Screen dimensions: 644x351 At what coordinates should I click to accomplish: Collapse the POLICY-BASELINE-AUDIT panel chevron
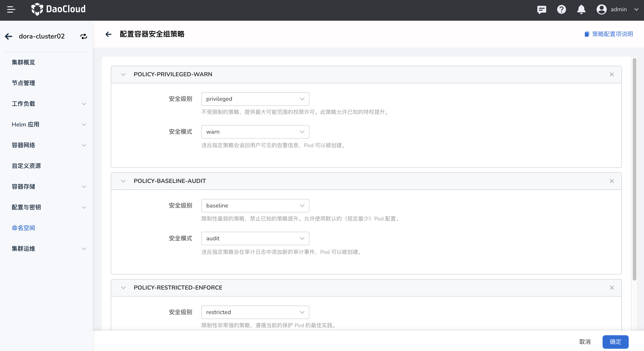[123, 181]
